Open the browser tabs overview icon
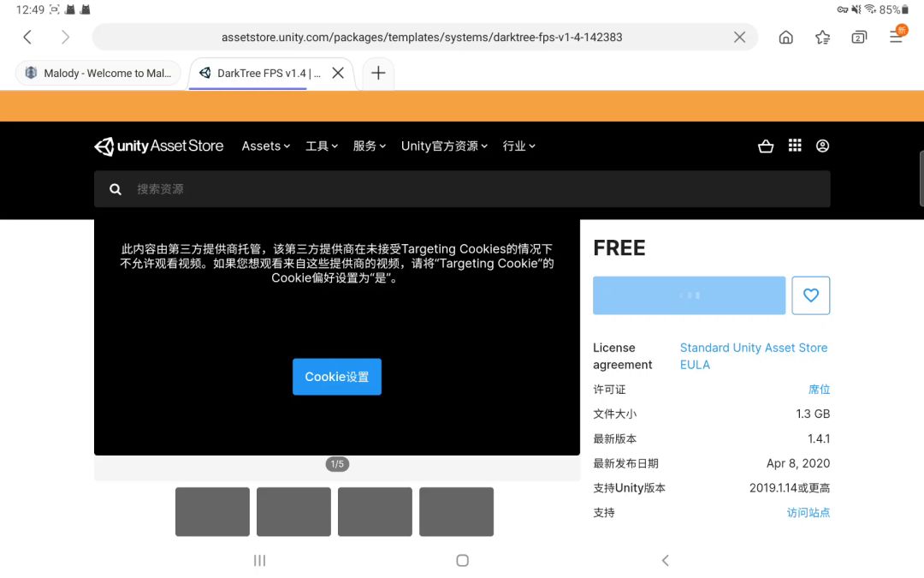924x578 pixels. (859, 37)
